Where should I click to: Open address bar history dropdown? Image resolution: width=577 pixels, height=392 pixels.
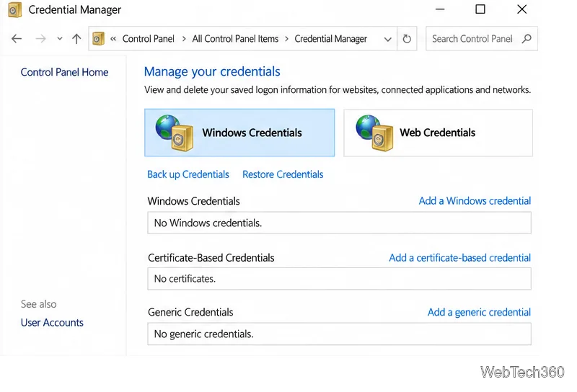[x=387, y=39]
